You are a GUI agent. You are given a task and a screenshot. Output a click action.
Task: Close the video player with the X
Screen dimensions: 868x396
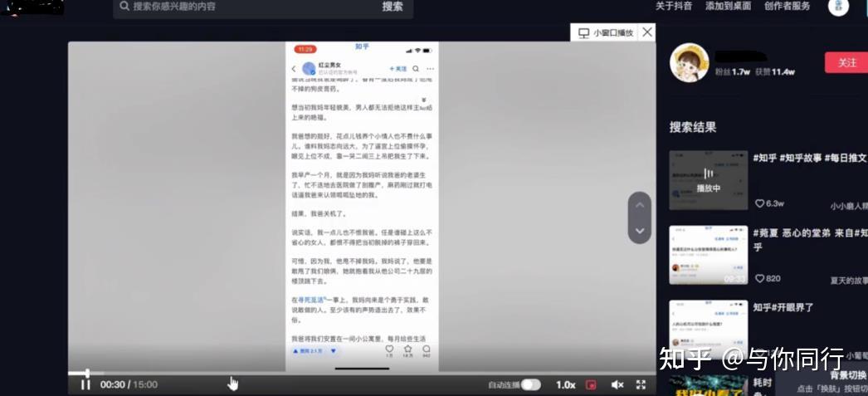coord(647,32)
